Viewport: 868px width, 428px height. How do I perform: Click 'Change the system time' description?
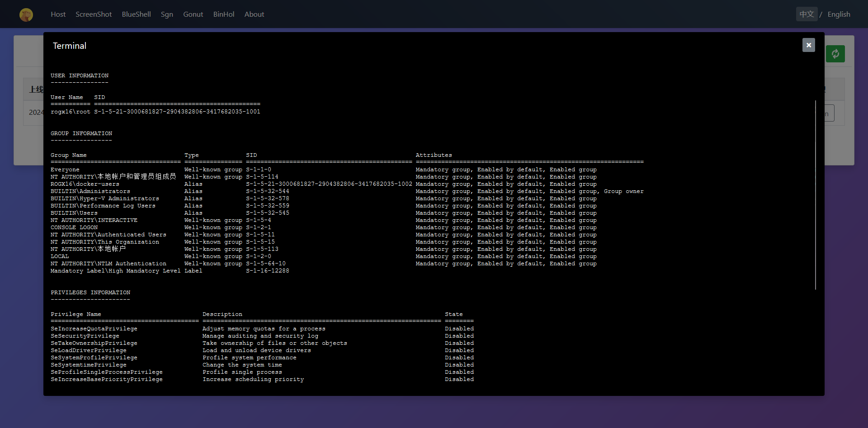point(242,365)
